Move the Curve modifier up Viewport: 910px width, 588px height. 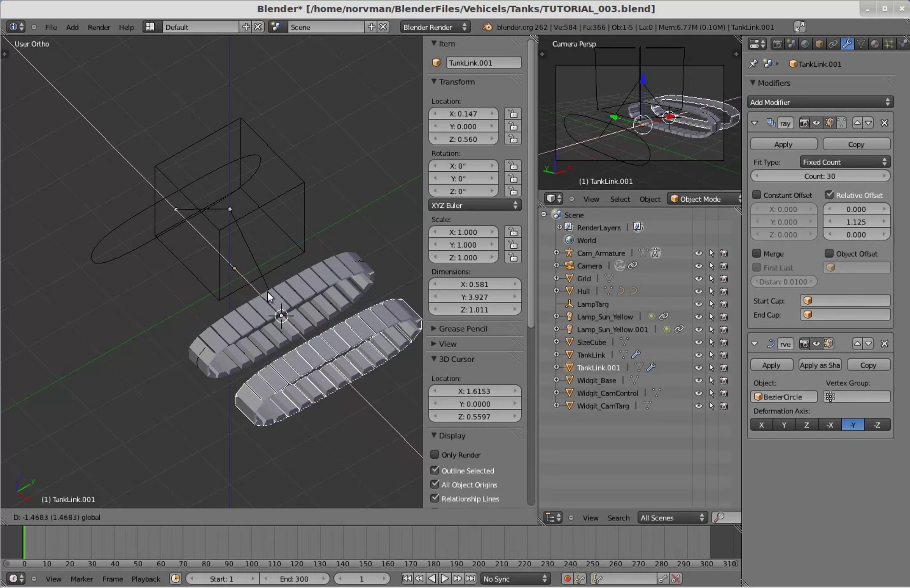click(x=857, y=343)
